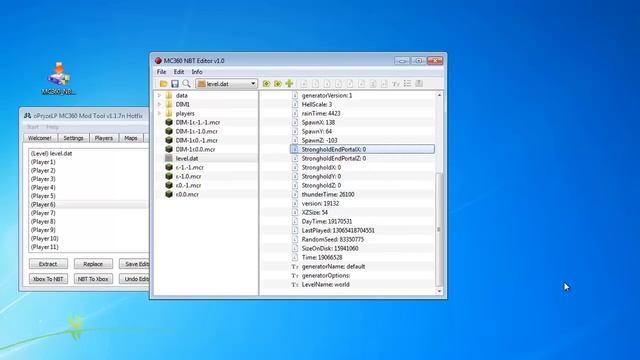This screenshot has height=360, width=640.
Task: Click the Extract button in Mod Tool
Action: click(x=48, y=264)
